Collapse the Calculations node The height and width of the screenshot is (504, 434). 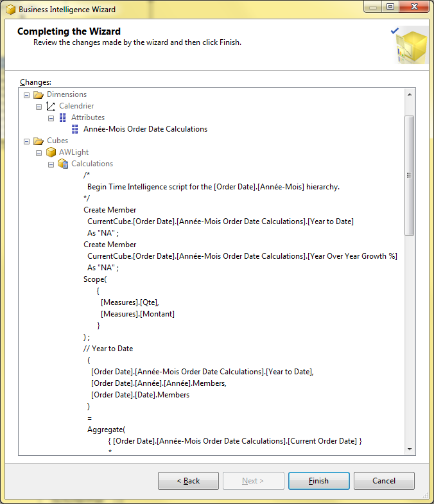point(51,164)
